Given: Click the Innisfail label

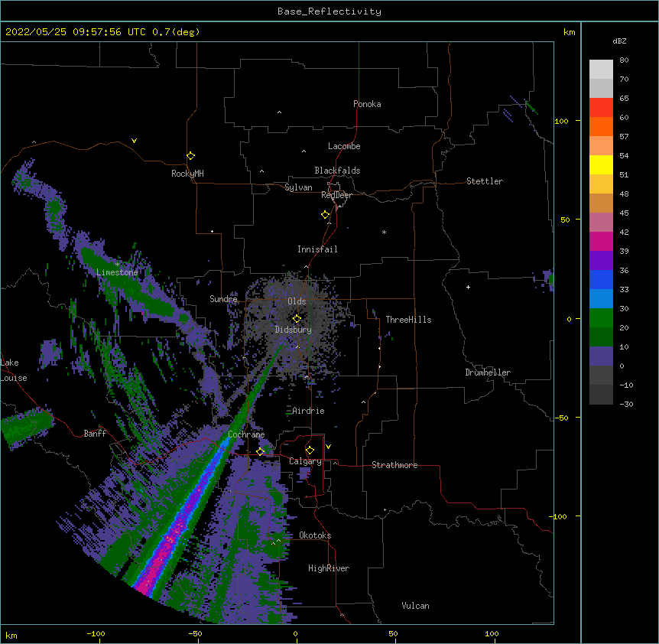Looking at the screenshot, I should pos(317,249).
